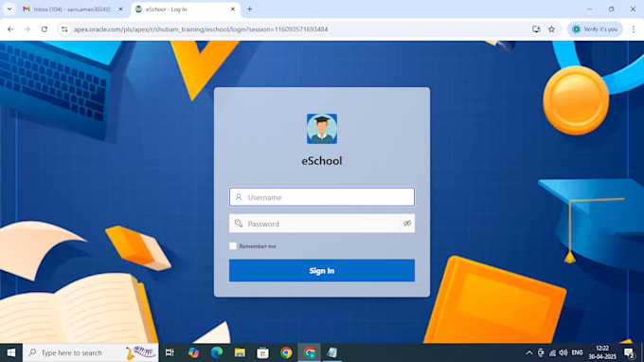Viewport: 644px width, 362px height.
Task: Open the Windows Start menu
Action: point(11,353)
